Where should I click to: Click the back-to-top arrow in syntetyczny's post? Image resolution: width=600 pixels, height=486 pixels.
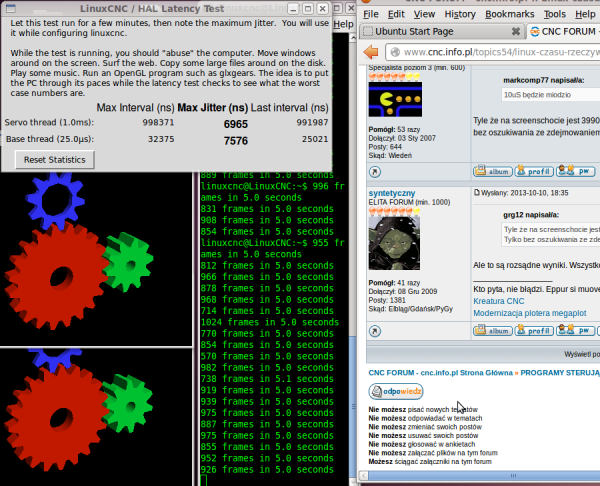(x=375, y=331)
